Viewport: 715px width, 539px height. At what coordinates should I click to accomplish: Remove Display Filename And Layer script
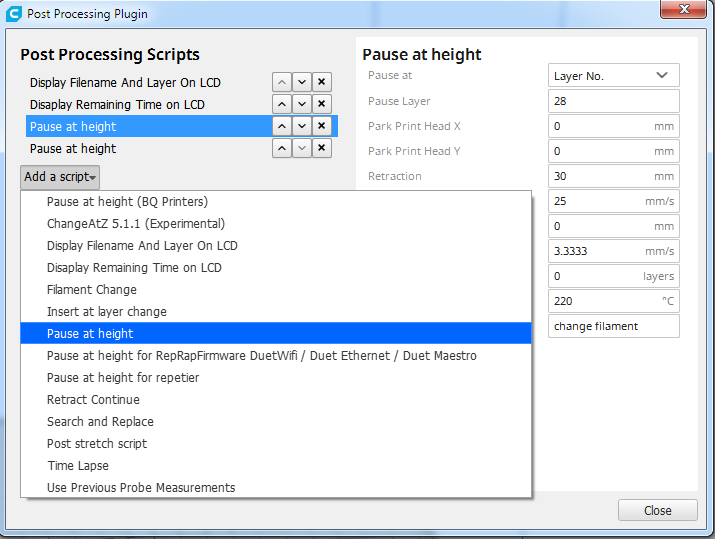tap(321, 82)
